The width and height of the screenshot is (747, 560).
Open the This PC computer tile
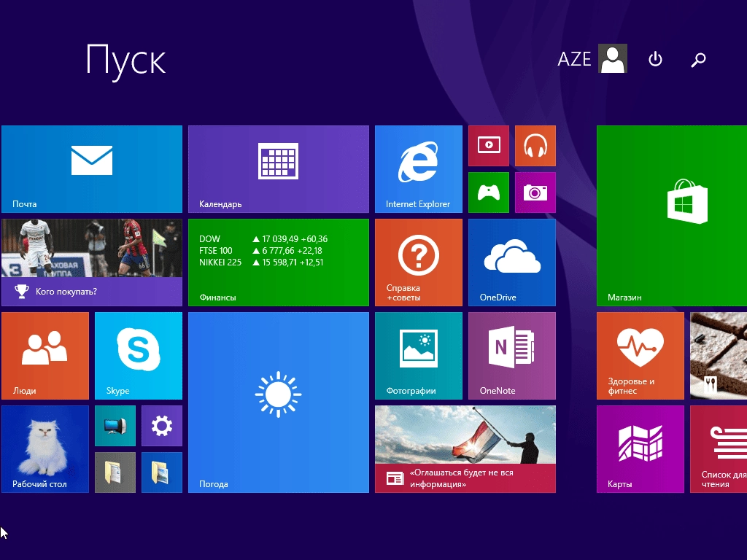115,426
